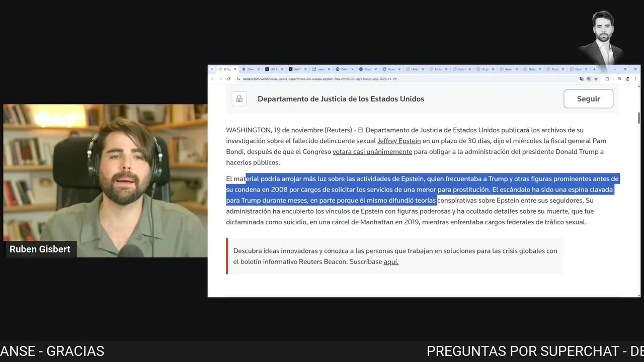Switch to the 'Russi' tab

coord(555,69)
